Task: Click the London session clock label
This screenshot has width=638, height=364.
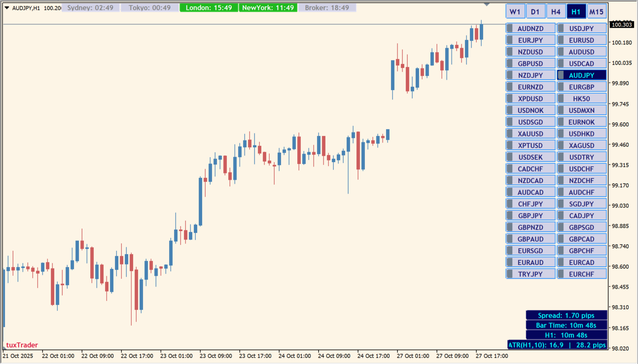Action: tap(209, 8)
